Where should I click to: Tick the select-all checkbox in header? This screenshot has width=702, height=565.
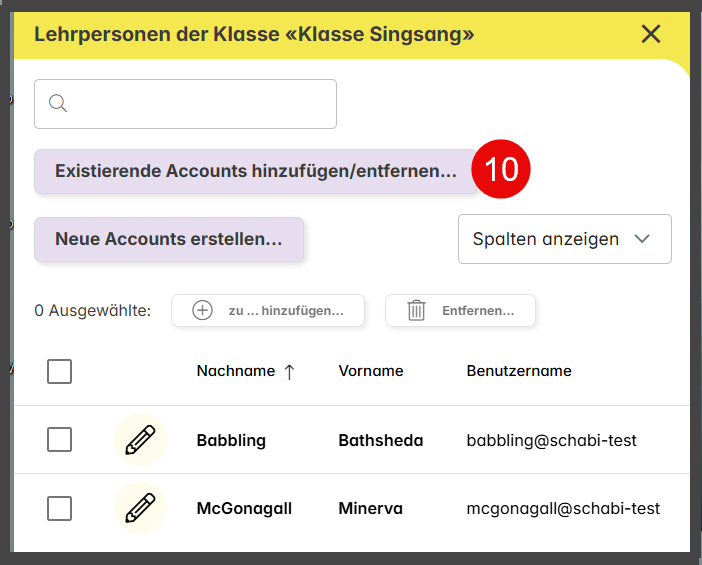click(60, 372)
